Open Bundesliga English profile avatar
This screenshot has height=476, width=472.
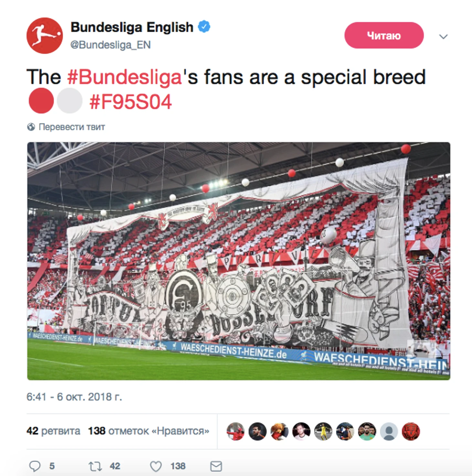(45, 36)
